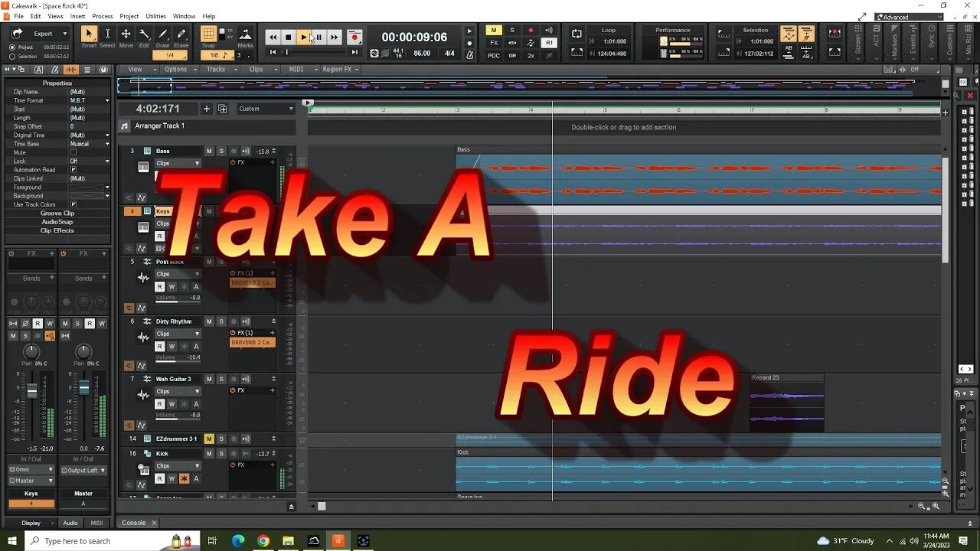
Task: Enable Write automation on Wah Guitar 3 track
Action: (172, 404)
